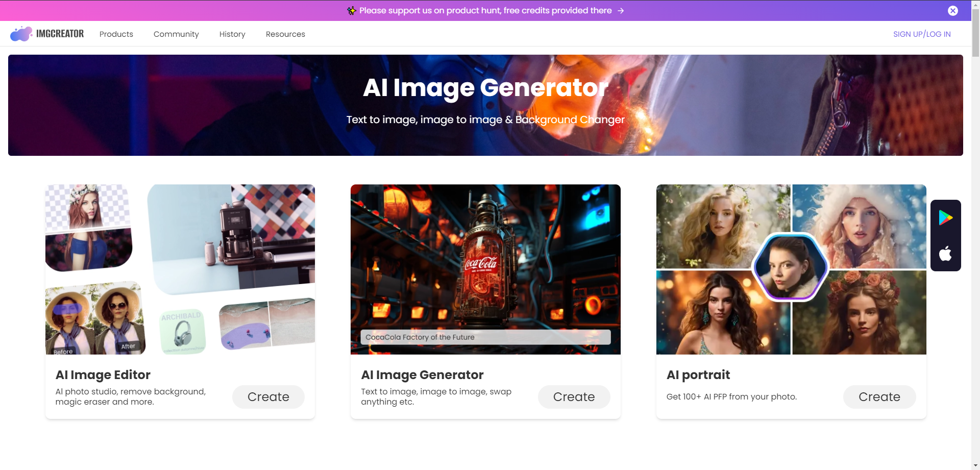This screenshot has width=980, height=470.
Task: Open the Apple App Store icon
Action: coord(945,253)
